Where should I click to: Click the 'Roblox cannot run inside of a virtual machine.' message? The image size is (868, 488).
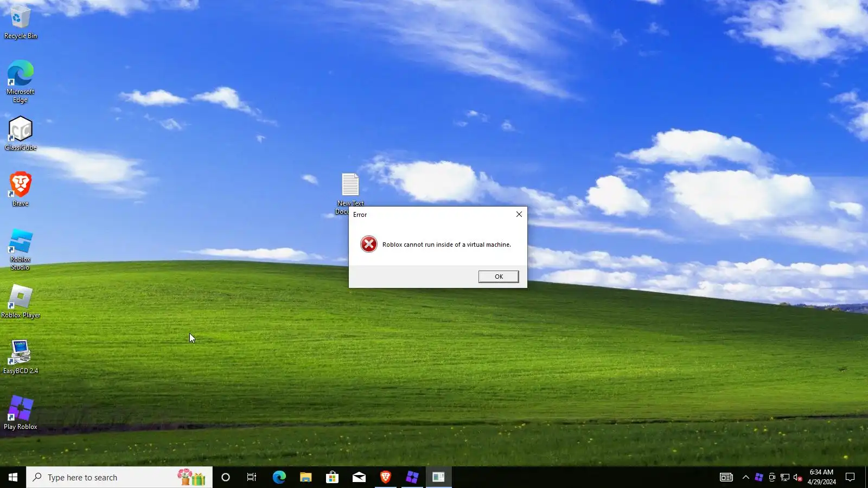coord(446,245)
